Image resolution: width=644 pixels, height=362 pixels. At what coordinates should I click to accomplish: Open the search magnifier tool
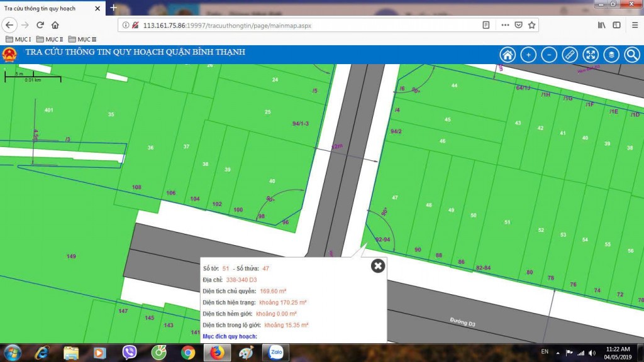(632, 55)
